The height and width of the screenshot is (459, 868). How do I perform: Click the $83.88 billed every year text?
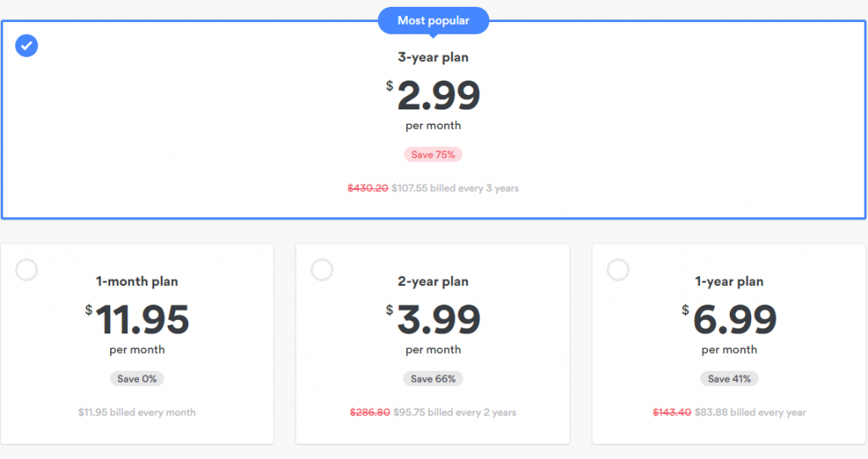[x=750, y=412]
